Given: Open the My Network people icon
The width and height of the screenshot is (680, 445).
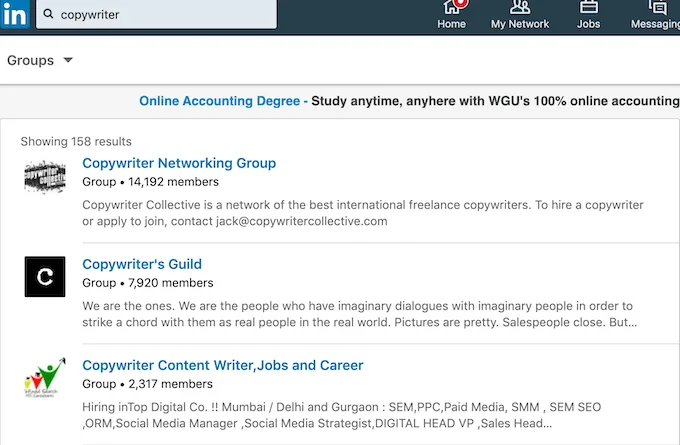Looking at the screenshot, I should pyautogui.click(x=520, y=7).
